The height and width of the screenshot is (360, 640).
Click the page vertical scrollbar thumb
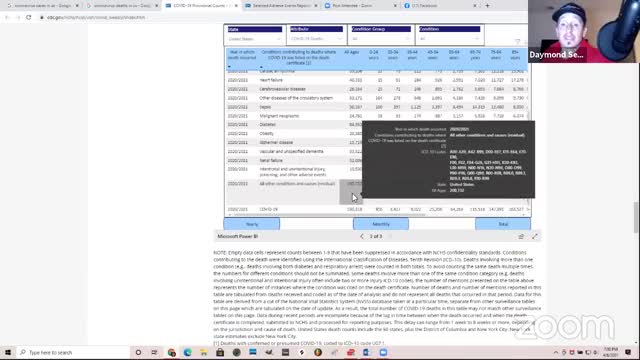[x=637, y=217]
